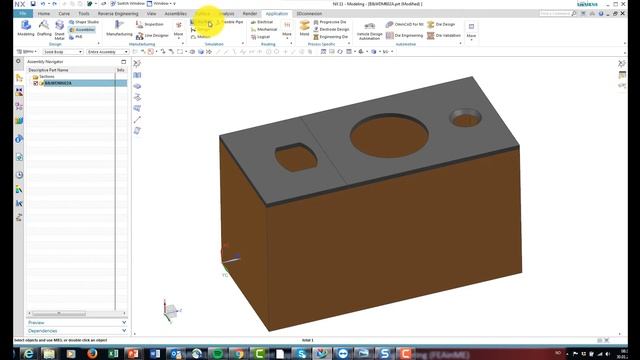Open Excel from the taskbar

(x=113, y=353)
